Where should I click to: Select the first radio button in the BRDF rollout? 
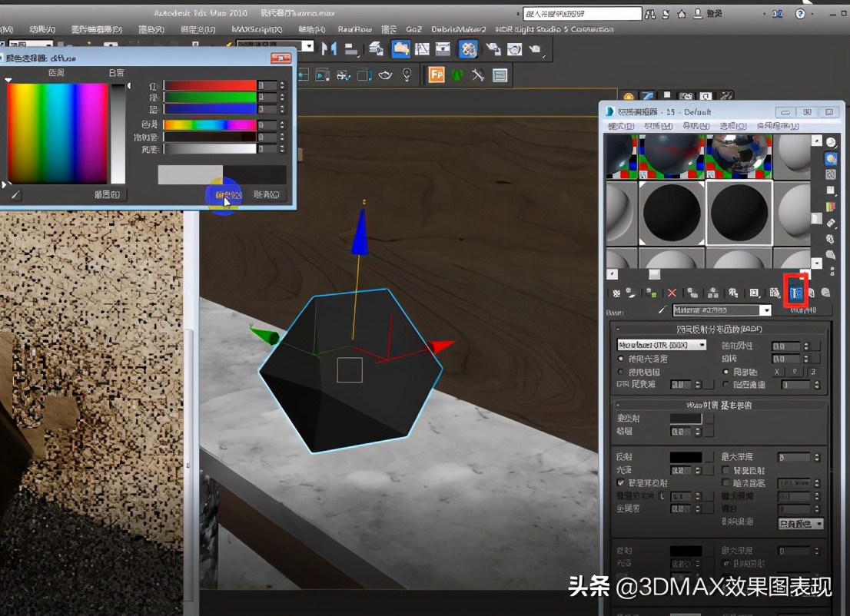[x=619, y=358]
